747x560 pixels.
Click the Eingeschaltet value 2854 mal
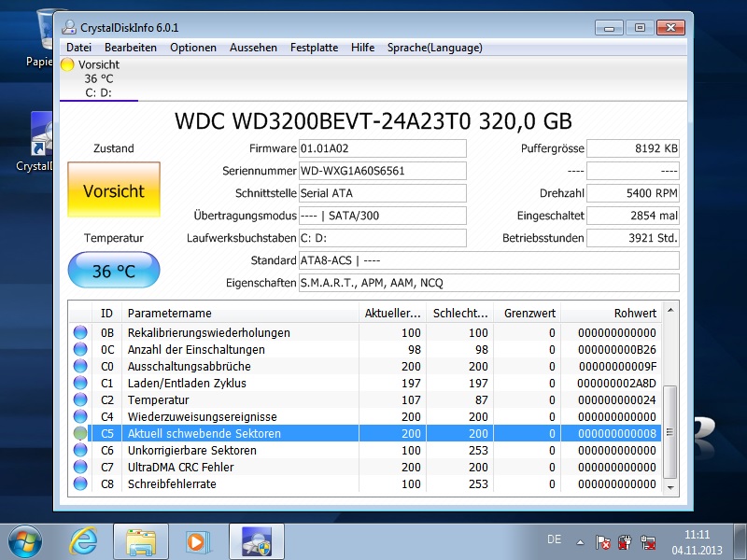(x=633, y=216)
